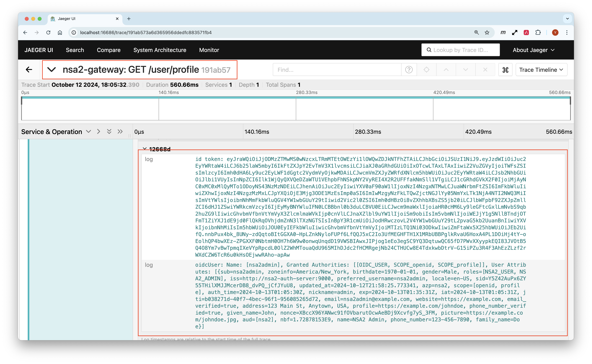Collapse the trace header chevron beside nsa2-gateway
This screenshot has height=364, width=592.
click(52, 70)
